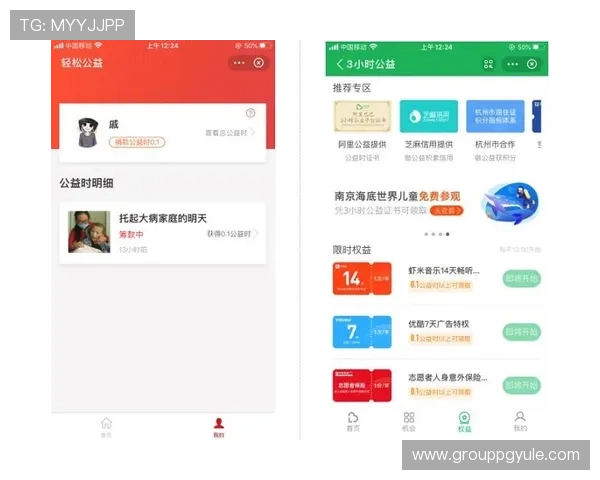The width and height of the screenshot is (600, 480).
Task: Open 芝麻信用提供 card
Action: click(429, 116)
